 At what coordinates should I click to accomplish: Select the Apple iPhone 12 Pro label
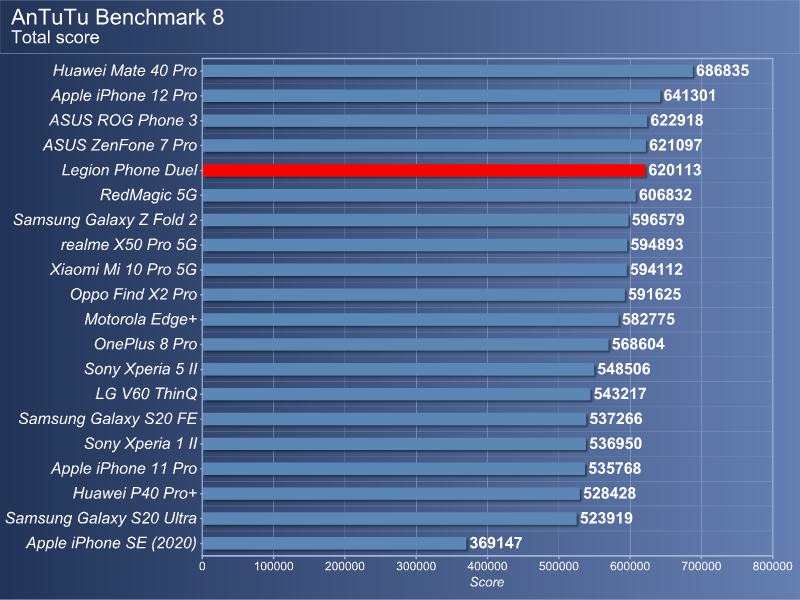point(124,95)
